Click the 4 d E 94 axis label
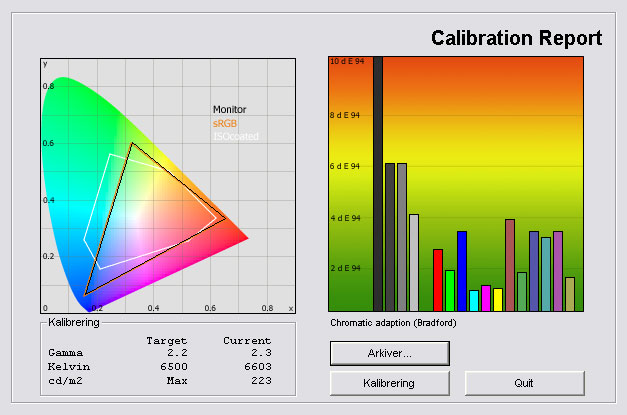The height and width of the screenshot is (415, 627). [x=345, y=218]
